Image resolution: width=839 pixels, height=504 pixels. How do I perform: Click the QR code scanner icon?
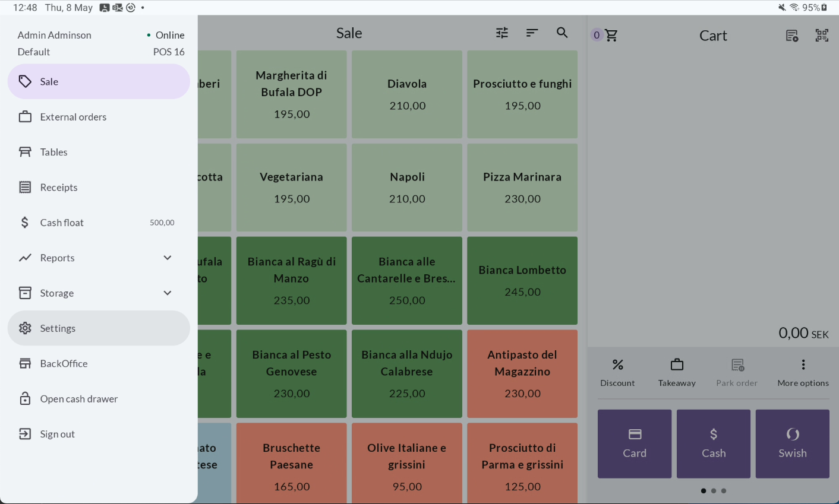[x=822, y=36]
